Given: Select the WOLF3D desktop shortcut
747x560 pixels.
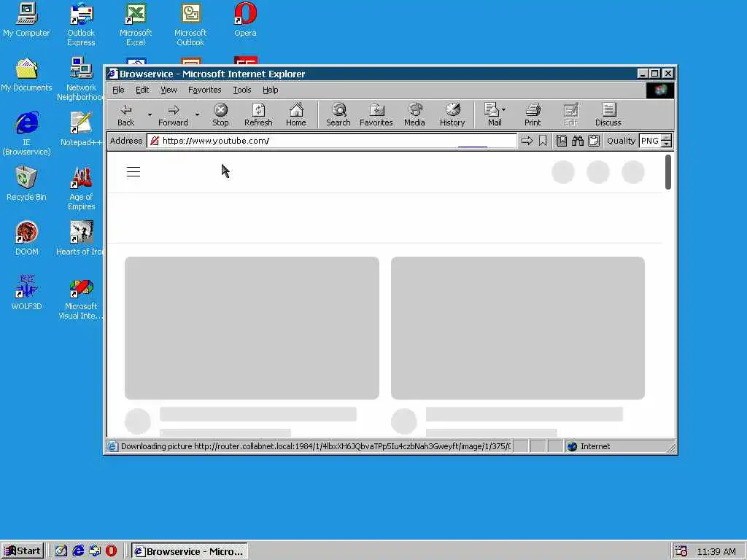Looking at the screenshot, I should pyautogui.click(x=27, y=293).
